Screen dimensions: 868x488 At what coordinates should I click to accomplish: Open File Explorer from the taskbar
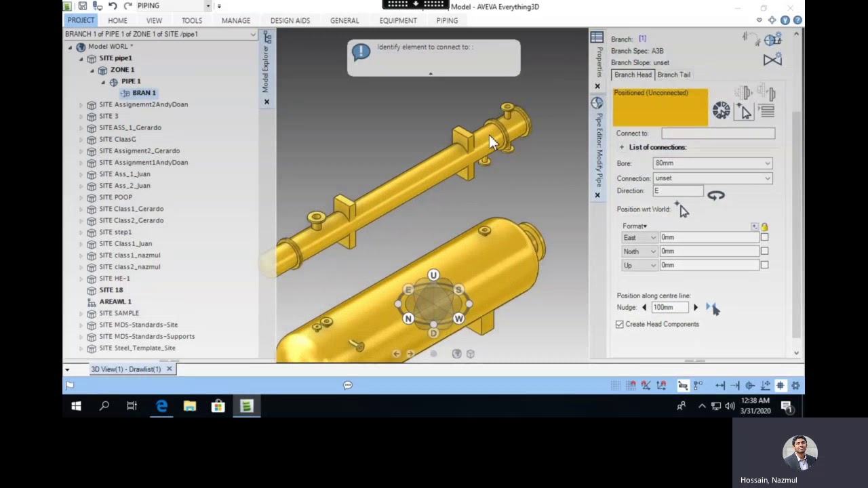tap(190, 406)
